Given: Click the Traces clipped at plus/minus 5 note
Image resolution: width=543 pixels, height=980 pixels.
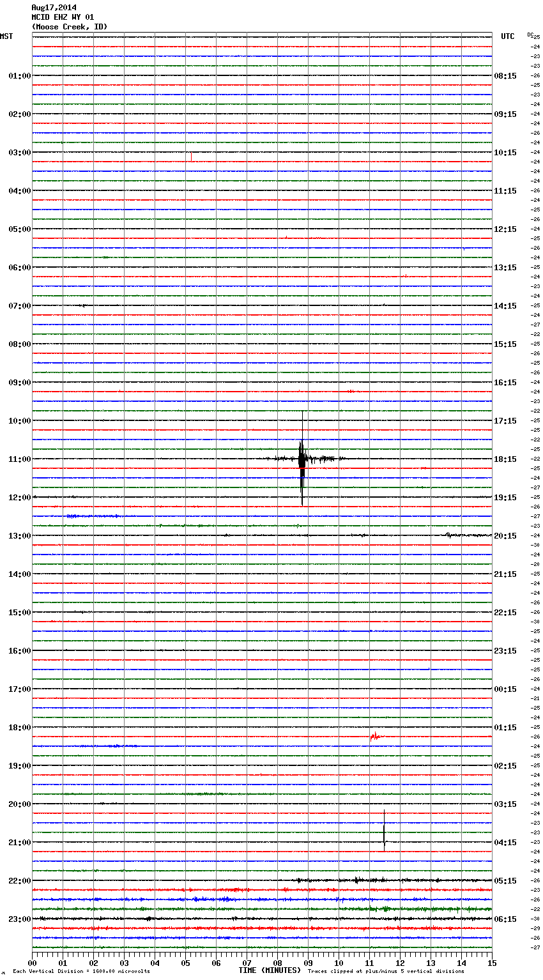Looking at the screenshot, I should pyautogui.click(x=386, y=972).
